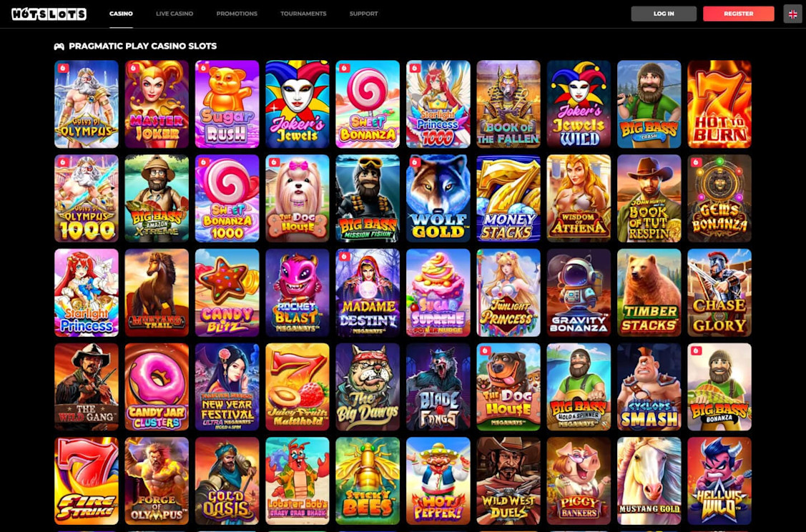Click the red badge on Master Joker

pos(134,68)
